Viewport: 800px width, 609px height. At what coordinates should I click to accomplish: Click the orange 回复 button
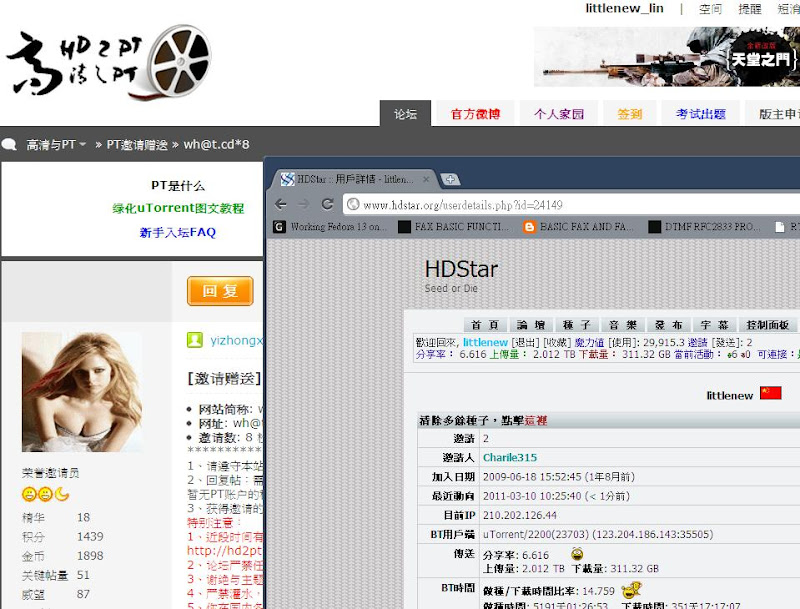(220, 291)
